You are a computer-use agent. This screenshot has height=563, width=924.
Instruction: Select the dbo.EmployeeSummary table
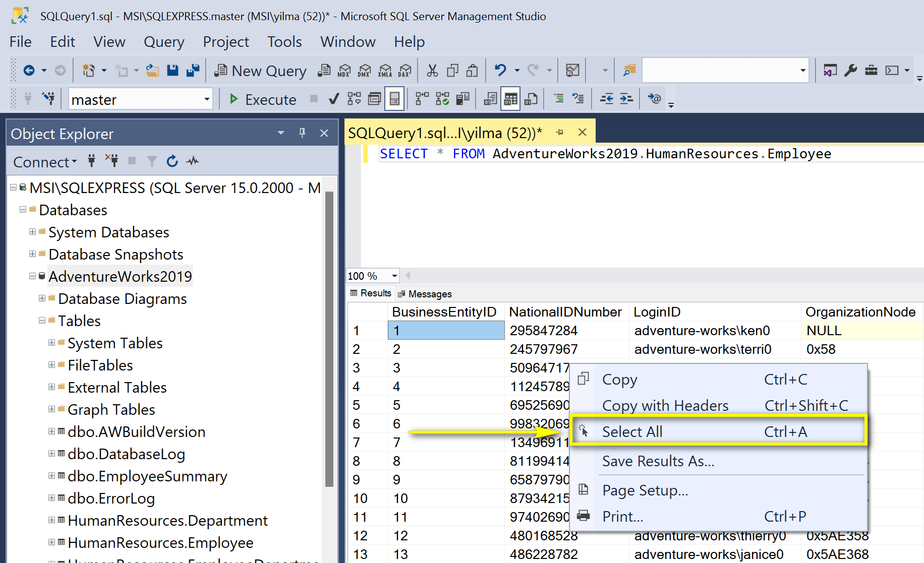click(147, 476)
